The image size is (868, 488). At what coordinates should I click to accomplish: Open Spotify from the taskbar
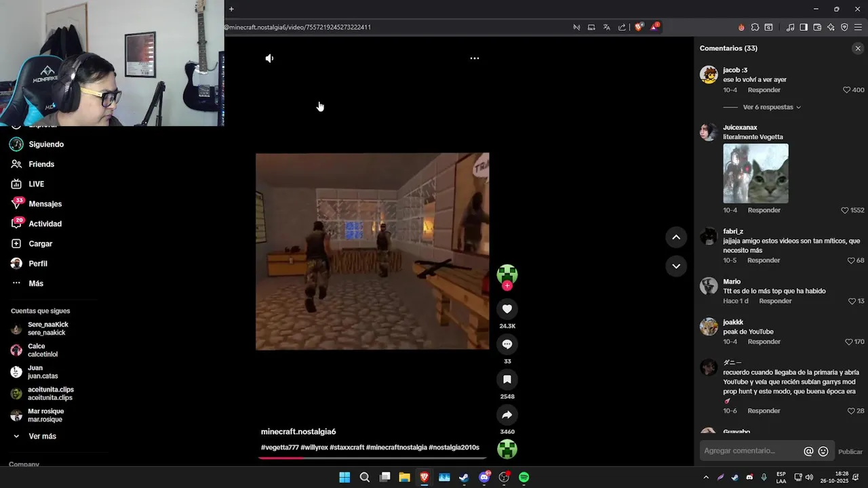[524, 477]
